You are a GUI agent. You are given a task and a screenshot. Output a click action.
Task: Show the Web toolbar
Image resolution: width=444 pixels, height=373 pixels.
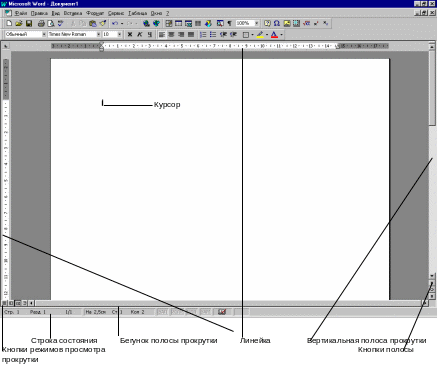[156, 23]
